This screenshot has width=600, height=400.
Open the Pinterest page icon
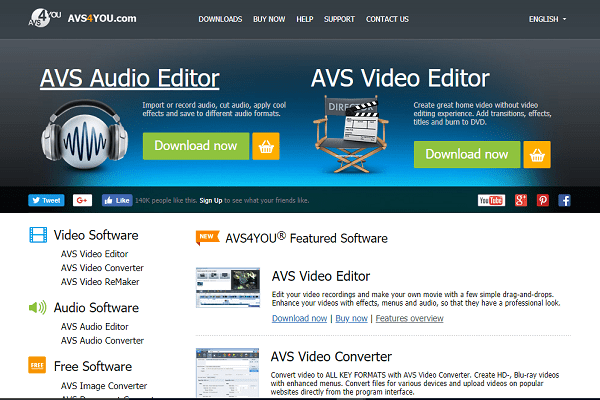pyautogui.click(x=543, y=200)
